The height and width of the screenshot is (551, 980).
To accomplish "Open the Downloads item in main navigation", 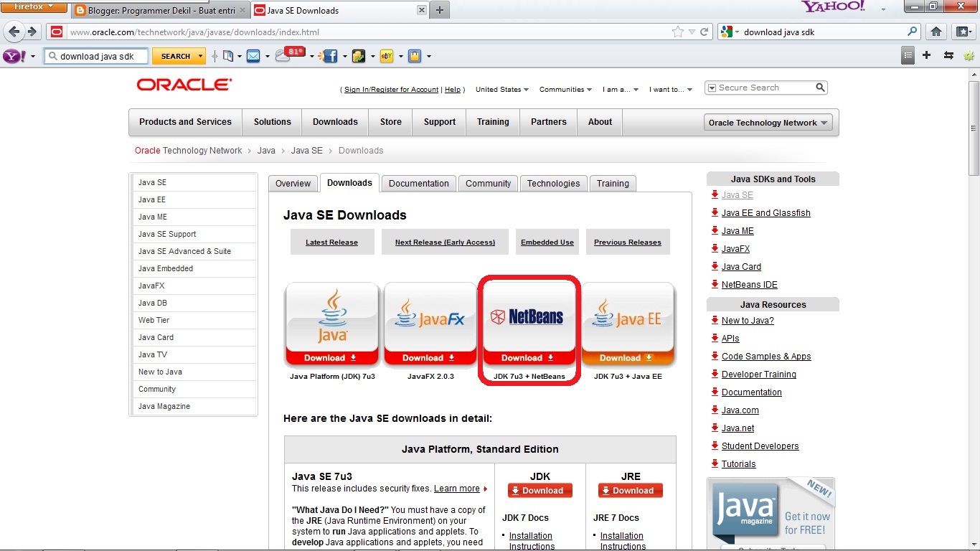I will (335, 122).
